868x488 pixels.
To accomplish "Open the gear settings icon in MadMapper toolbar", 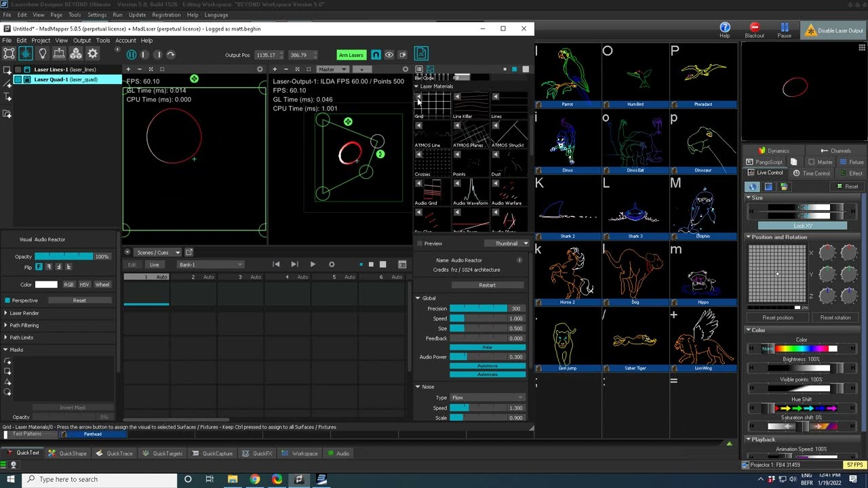I will (x=93, y=54).
